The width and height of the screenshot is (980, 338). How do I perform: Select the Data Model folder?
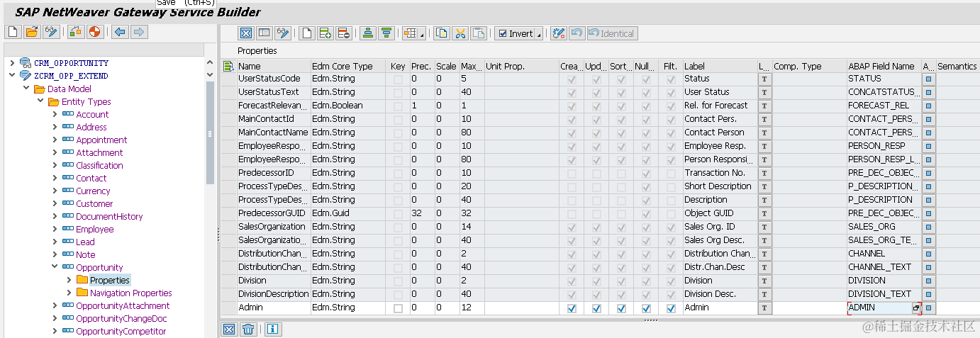pyautogui.click(x=69, y=89)
